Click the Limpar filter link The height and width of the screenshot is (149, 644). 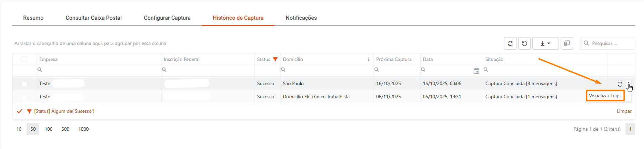point(624,111)
